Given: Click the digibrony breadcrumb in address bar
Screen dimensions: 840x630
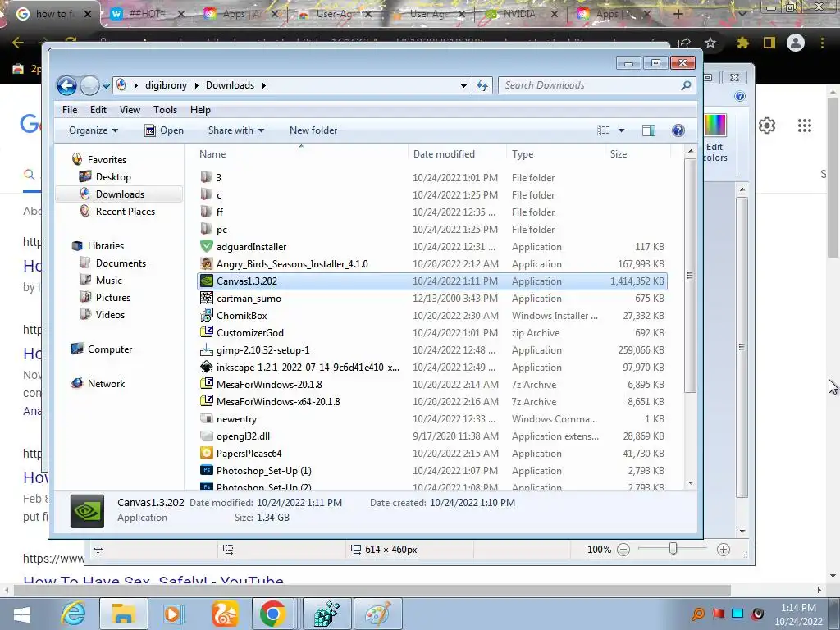Looking at the screenshot, I should (166, 85).
